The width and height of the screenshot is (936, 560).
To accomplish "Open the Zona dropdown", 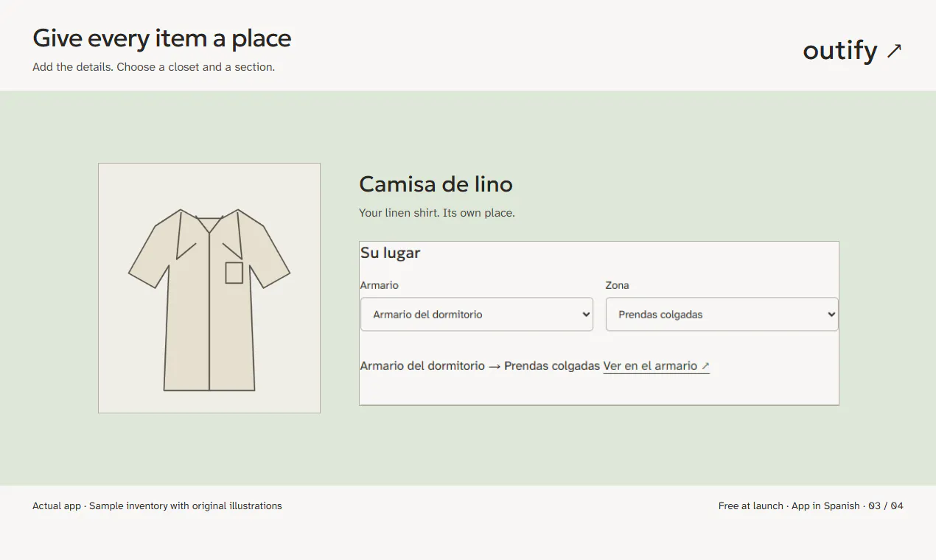I will point(722,315).
